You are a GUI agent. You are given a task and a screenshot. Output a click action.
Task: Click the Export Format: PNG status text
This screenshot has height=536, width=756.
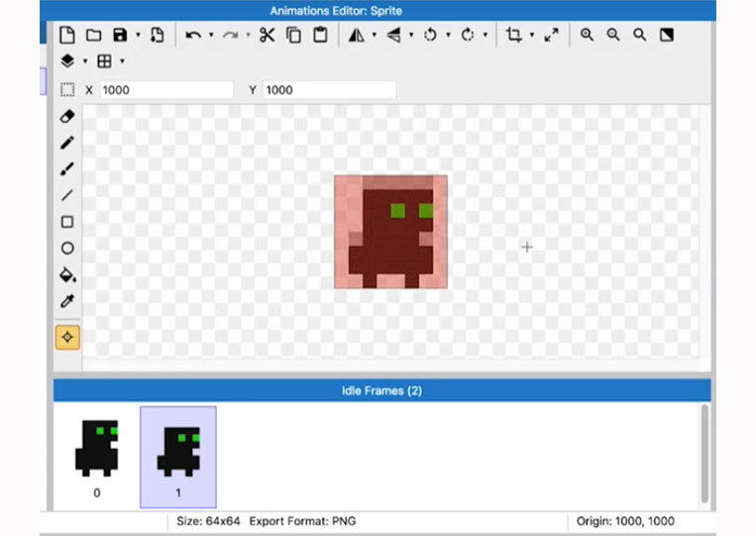(303, 521)
